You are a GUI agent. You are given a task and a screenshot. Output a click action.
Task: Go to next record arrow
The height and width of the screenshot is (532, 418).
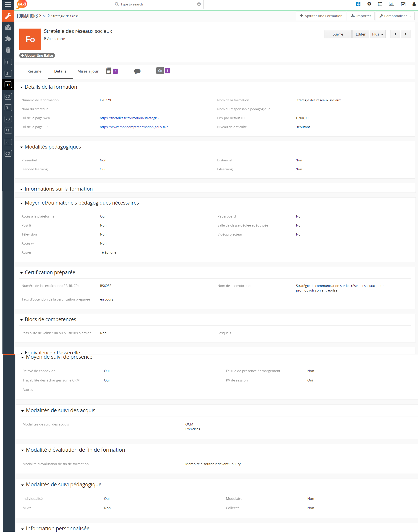[405, 34]
